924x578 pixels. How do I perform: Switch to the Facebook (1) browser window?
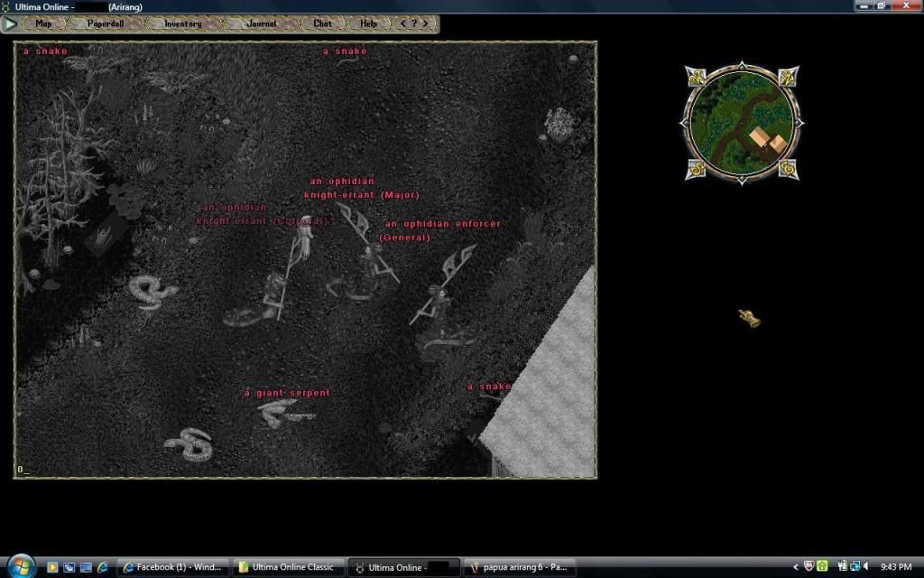pyautogui.click(x=172, y=567)
